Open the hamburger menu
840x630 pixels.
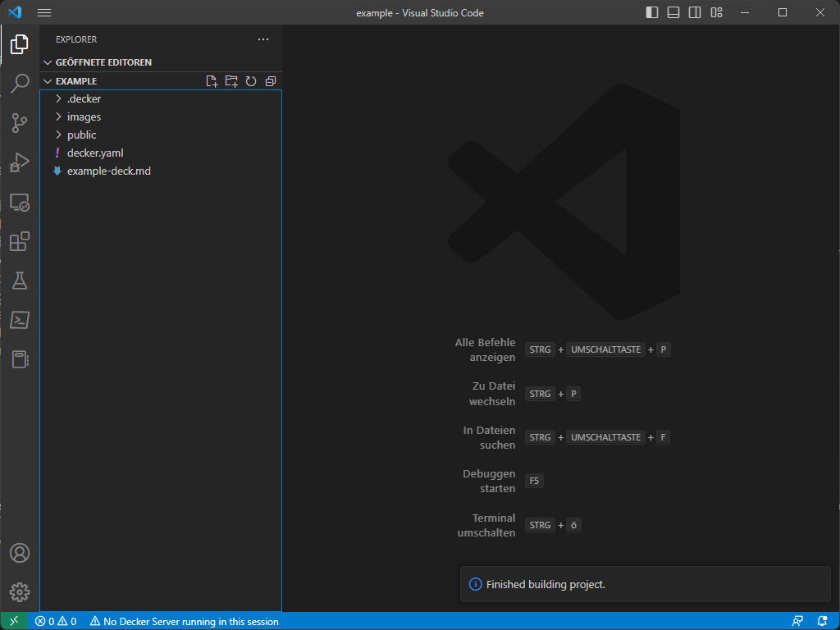(43, 12)
